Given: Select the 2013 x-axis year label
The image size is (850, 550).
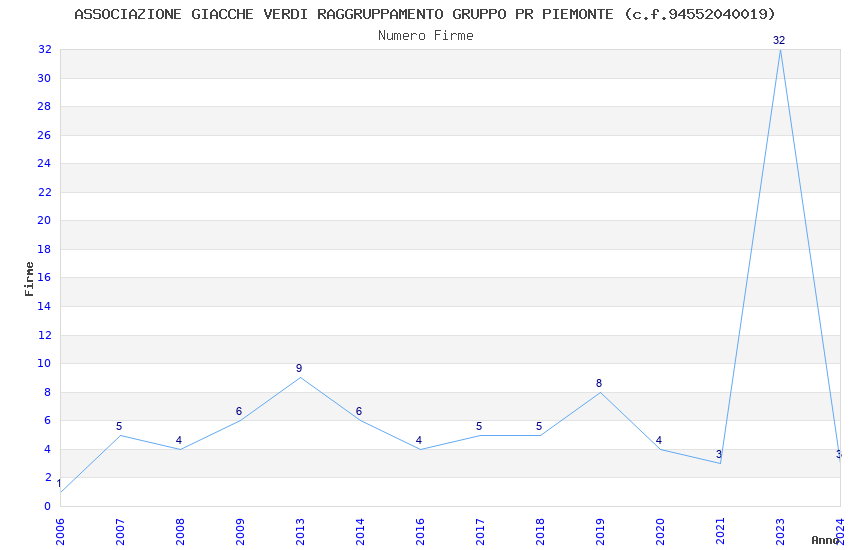Looking at the screenshot, I should click(300, 532).
